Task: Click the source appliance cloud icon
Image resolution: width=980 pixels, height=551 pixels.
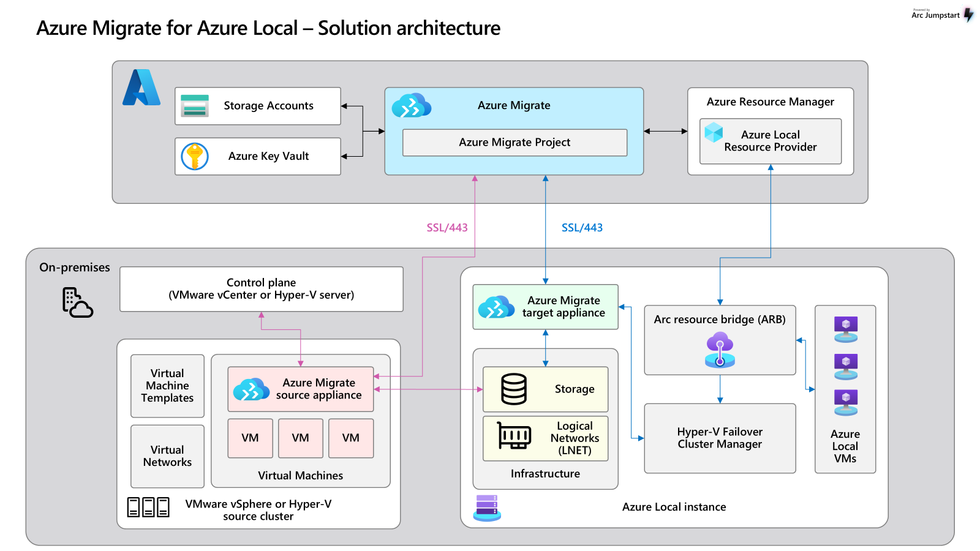Action: [x=251, y=389]
